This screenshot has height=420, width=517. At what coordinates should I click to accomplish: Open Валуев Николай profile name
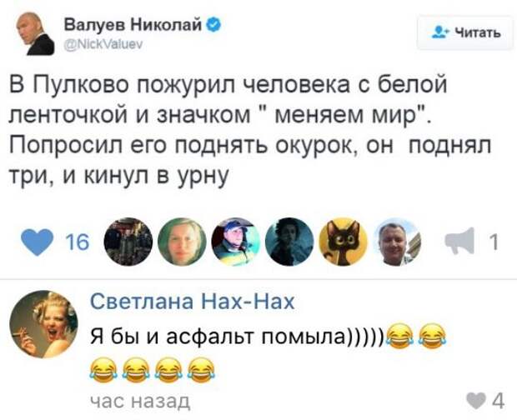[x=133, y=25]
